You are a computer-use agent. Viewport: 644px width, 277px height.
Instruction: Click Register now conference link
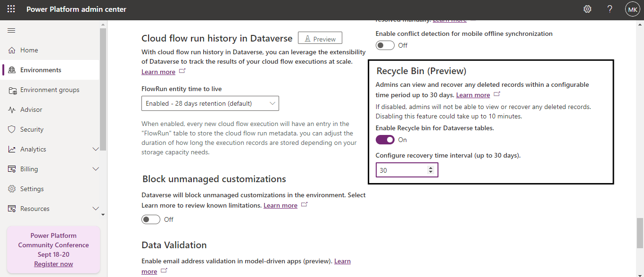(53, 264)
